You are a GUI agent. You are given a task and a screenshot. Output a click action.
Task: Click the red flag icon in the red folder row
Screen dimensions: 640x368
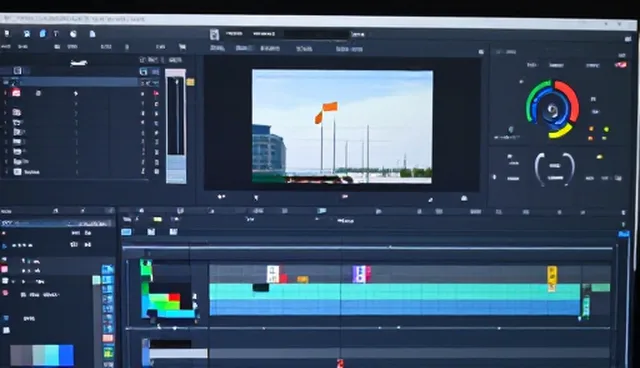tap(156, 93)
